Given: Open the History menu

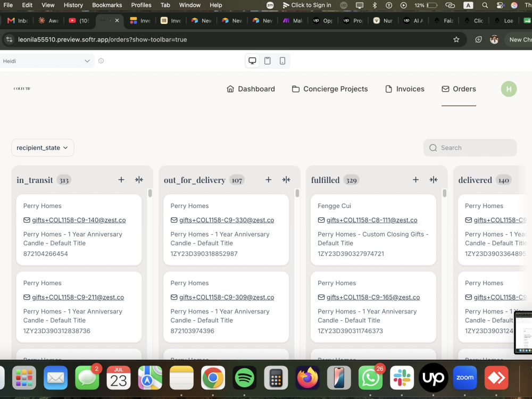Looking at the screenshot, I should click(x=73, y=5).
